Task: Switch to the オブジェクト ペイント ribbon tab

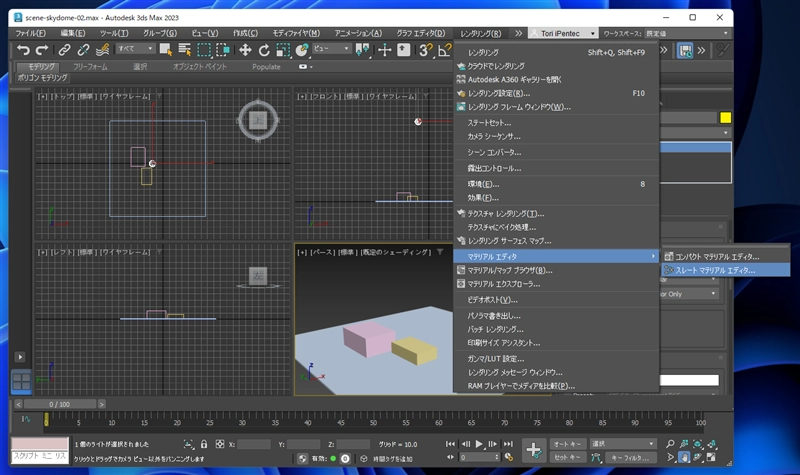Action: [199, 67]
